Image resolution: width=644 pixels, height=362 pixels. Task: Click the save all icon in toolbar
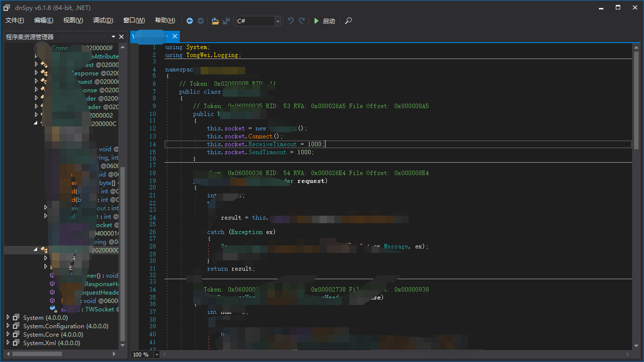[226, 21]
